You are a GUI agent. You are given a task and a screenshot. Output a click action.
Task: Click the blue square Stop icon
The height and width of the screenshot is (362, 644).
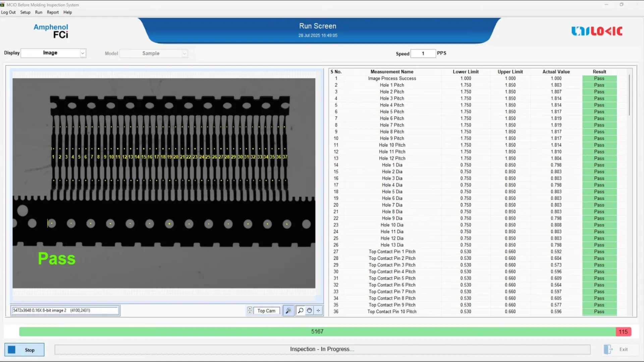tap(12, 350)
